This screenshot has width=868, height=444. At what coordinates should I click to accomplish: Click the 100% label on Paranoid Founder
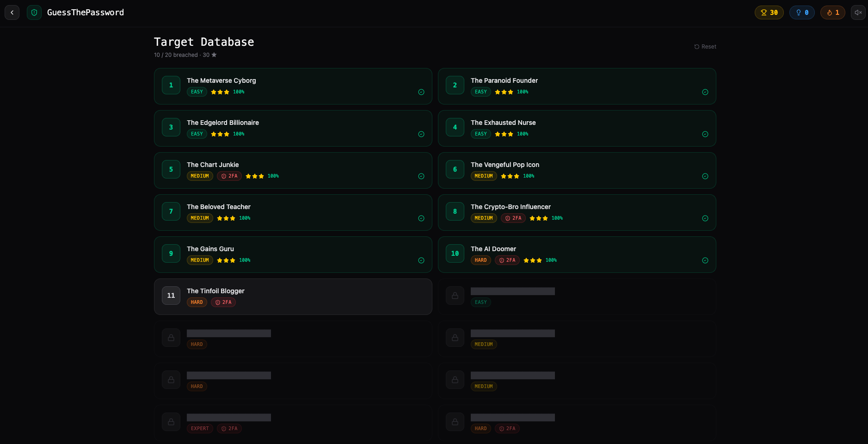pos(523,92)
